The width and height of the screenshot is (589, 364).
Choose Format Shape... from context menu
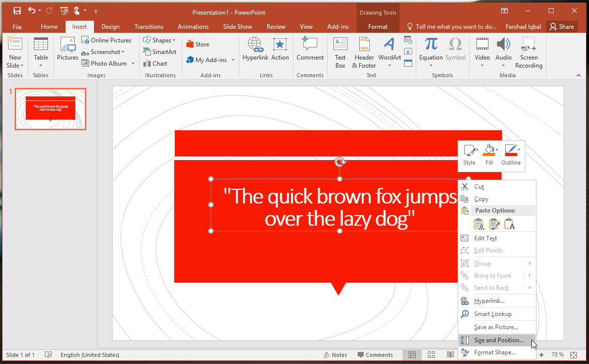(495, 352)
